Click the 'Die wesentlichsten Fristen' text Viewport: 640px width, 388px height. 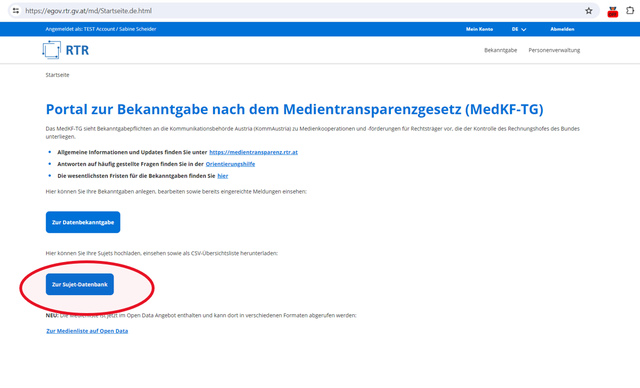(x=136, y=176)
